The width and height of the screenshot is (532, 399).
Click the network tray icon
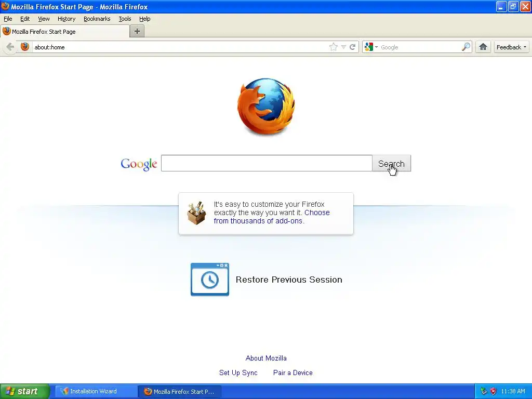pos(484,391)
